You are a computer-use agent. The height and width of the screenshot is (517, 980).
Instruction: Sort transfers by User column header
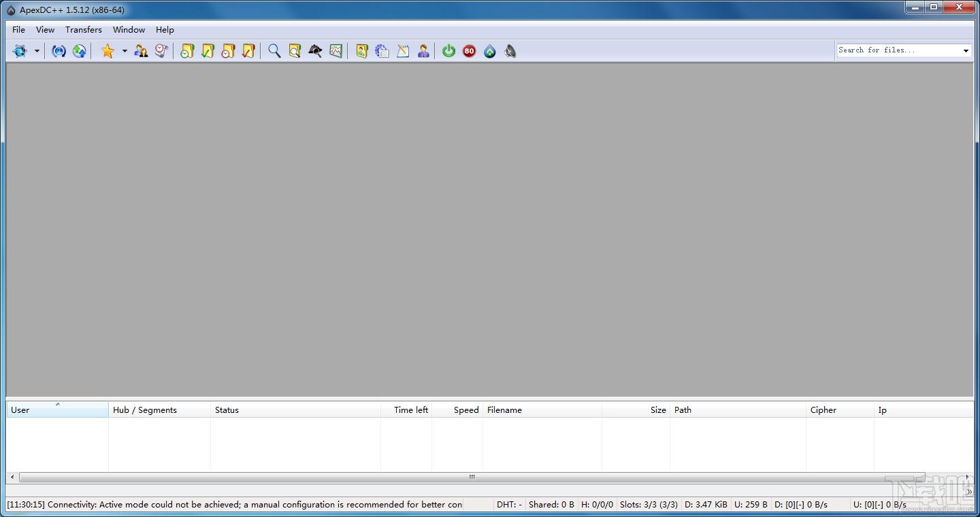click(57, 410)
